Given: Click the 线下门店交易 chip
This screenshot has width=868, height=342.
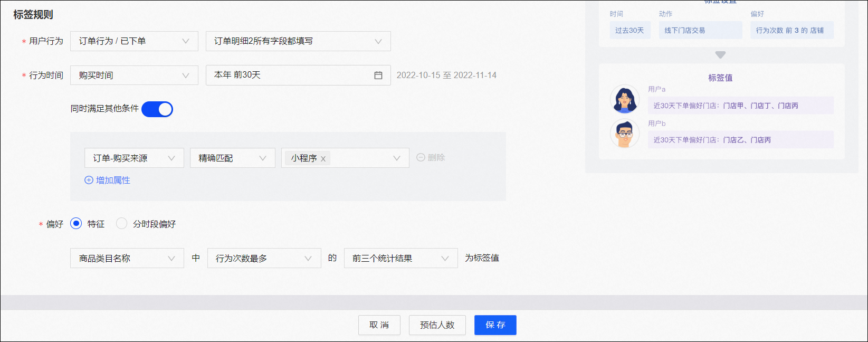Looking at the screenshot, I should tap(700, 30).
